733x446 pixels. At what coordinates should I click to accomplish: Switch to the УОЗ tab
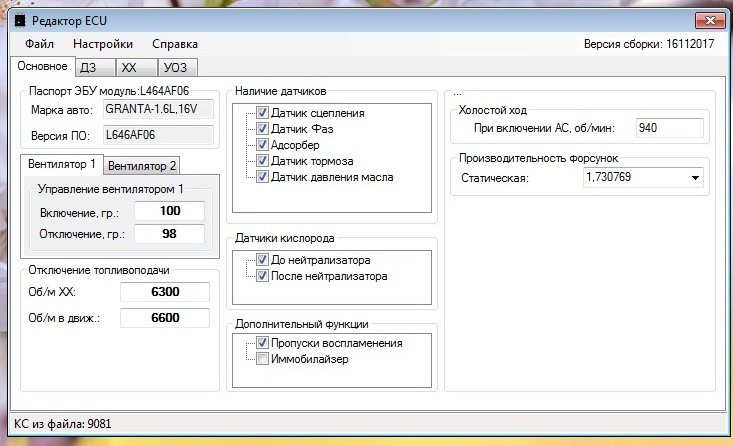(x=178, y=68)
